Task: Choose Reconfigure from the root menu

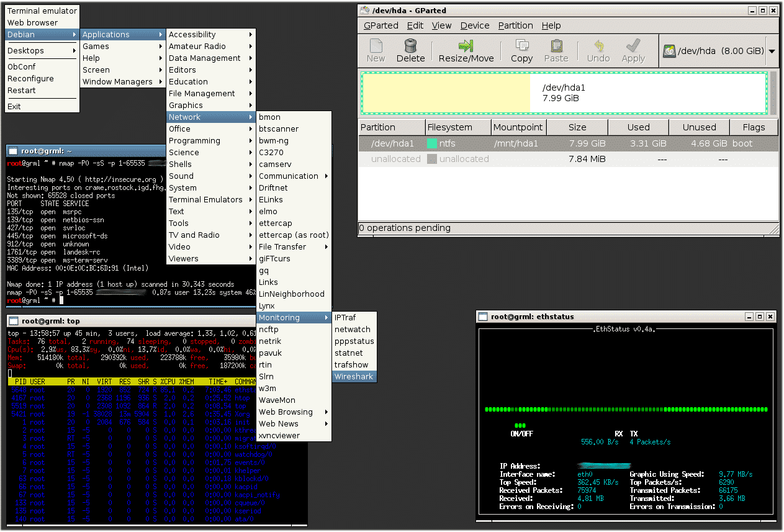Action: pyautogui.click(x=42, y=79)
